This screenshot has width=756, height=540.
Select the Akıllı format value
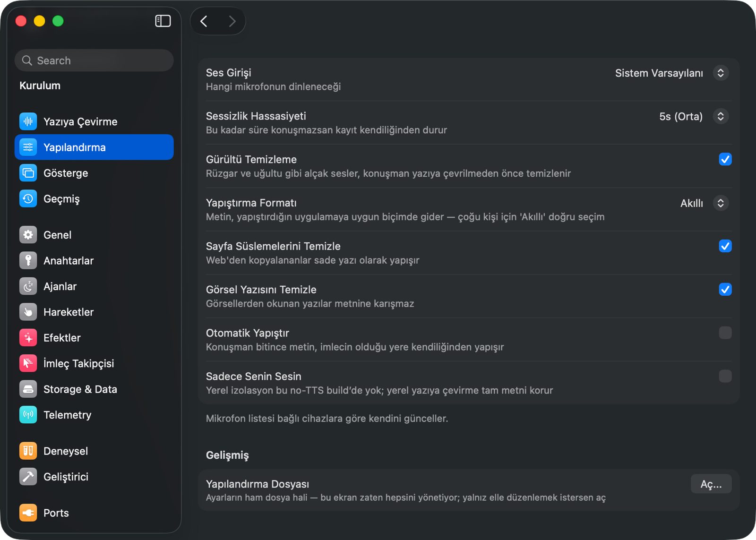pyautogui.click(x=692, y=203)
